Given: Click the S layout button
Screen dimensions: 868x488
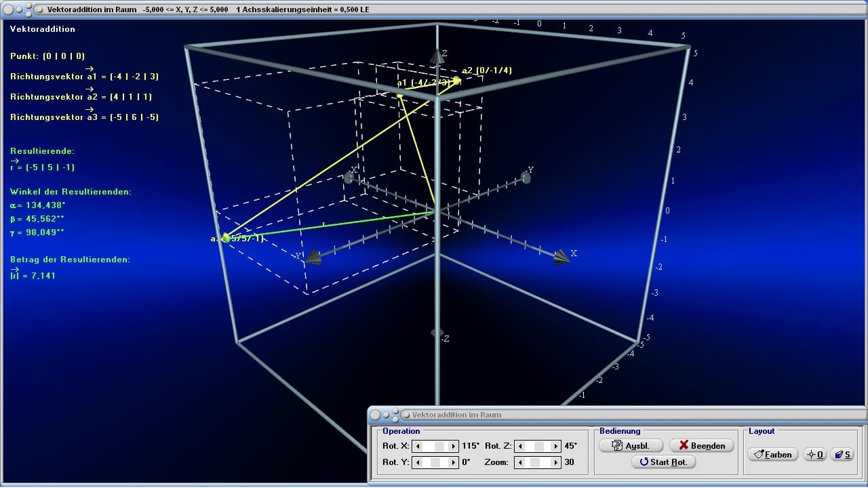Looking at the screenshot, I should 843,455.
